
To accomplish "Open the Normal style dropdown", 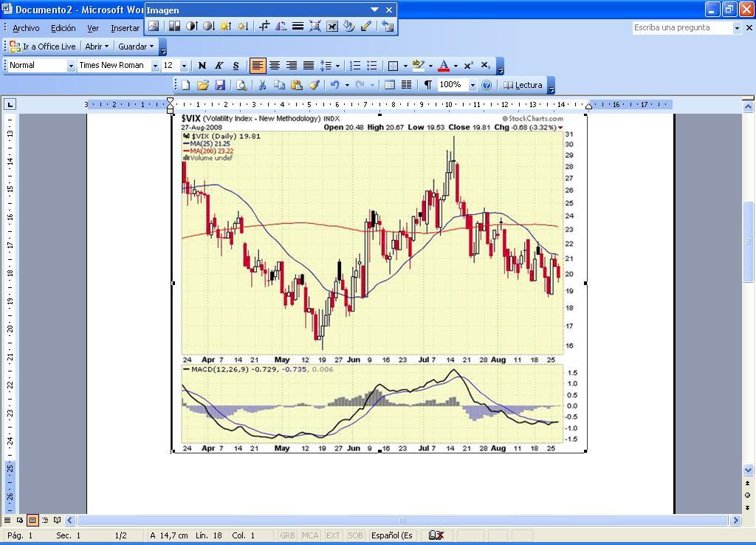I will (x=71, y=66).
